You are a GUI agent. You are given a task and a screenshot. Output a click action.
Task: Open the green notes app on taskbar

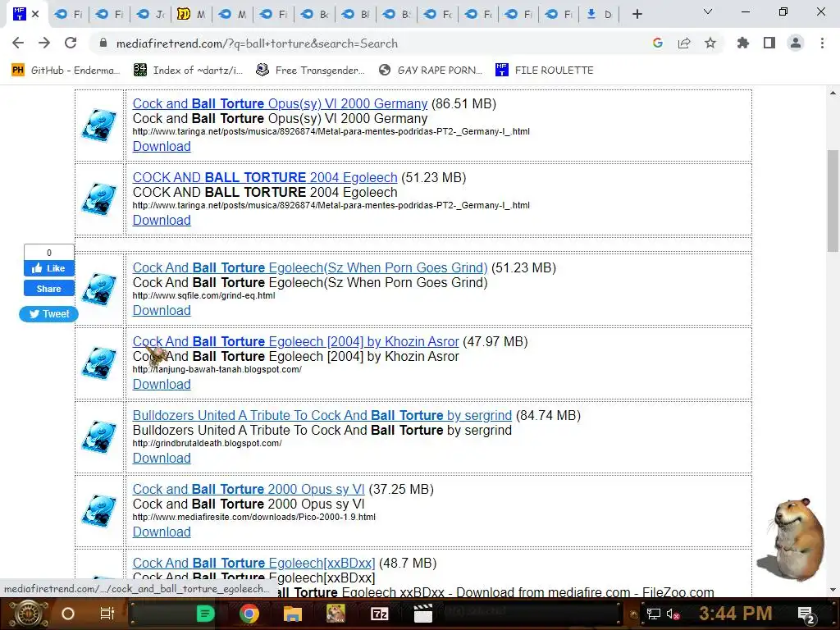[205, 614]
